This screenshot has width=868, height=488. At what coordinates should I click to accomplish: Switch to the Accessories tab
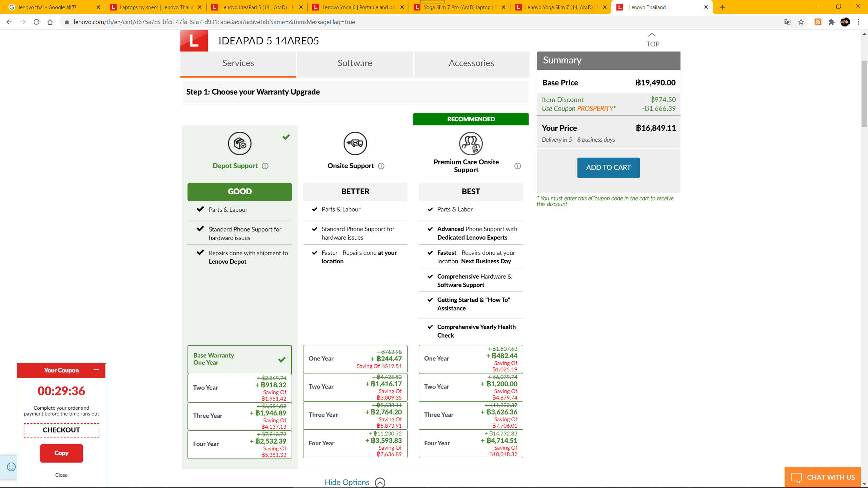coord(471,64)
